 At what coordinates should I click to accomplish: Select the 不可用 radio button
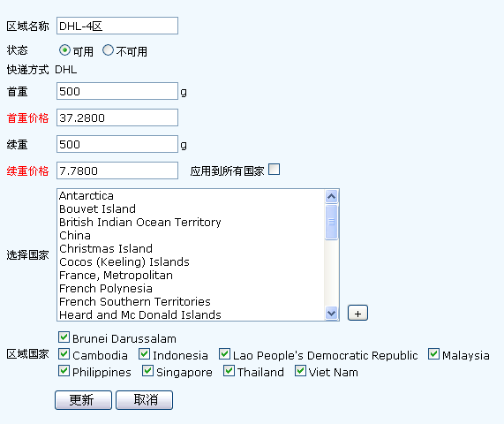click(108, 50)
